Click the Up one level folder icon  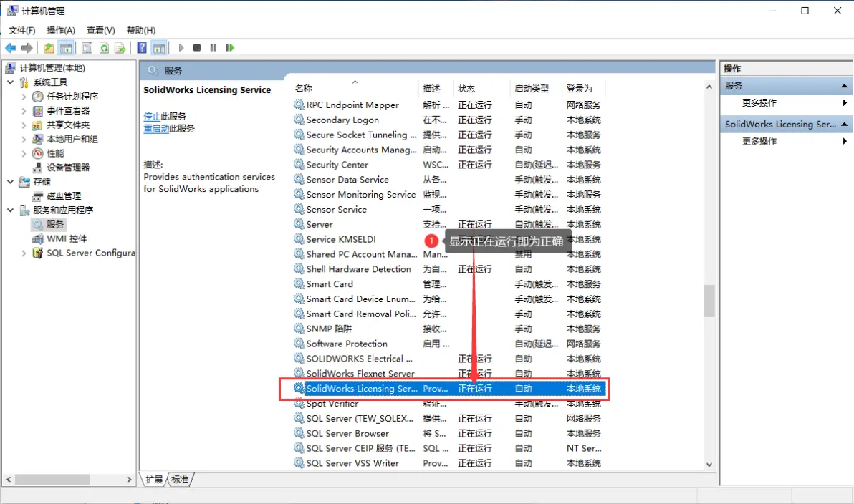[49, 48]
